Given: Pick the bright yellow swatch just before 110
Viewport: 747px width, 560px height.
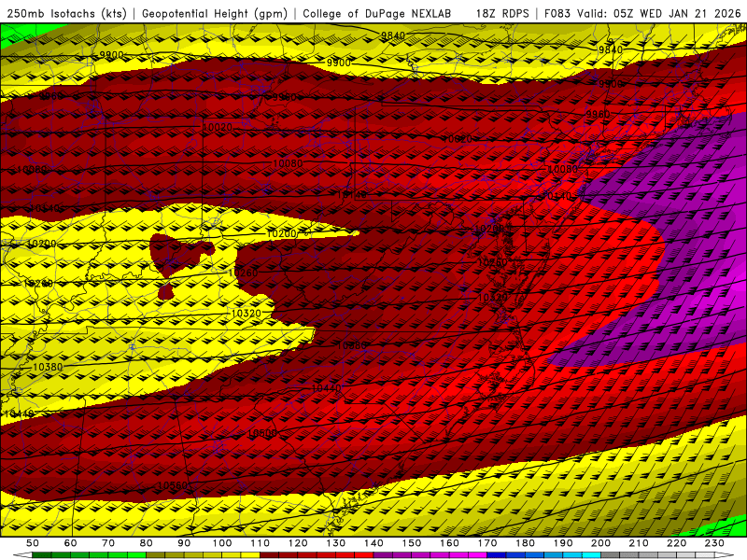Looking at the screenshot, I should (x=250, y=555).
